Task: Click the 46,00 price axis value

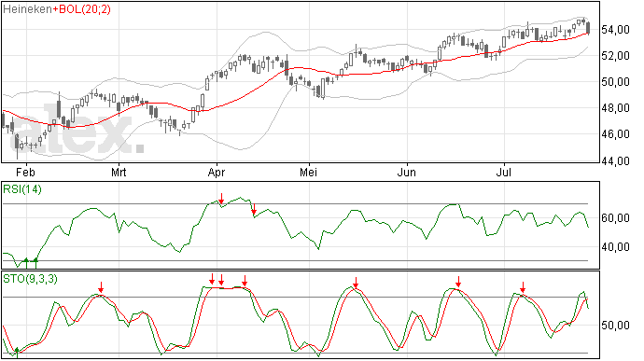Action: point(615,134)
